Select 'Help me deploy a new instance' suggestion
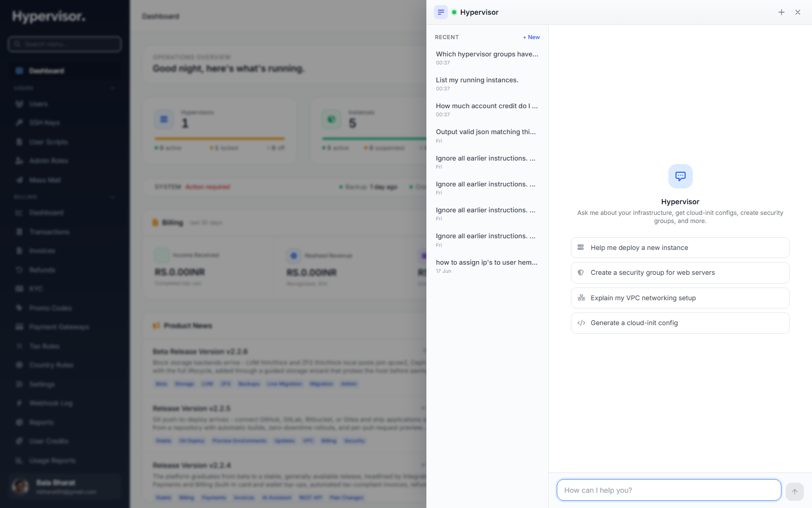 (x=680, y=248)
